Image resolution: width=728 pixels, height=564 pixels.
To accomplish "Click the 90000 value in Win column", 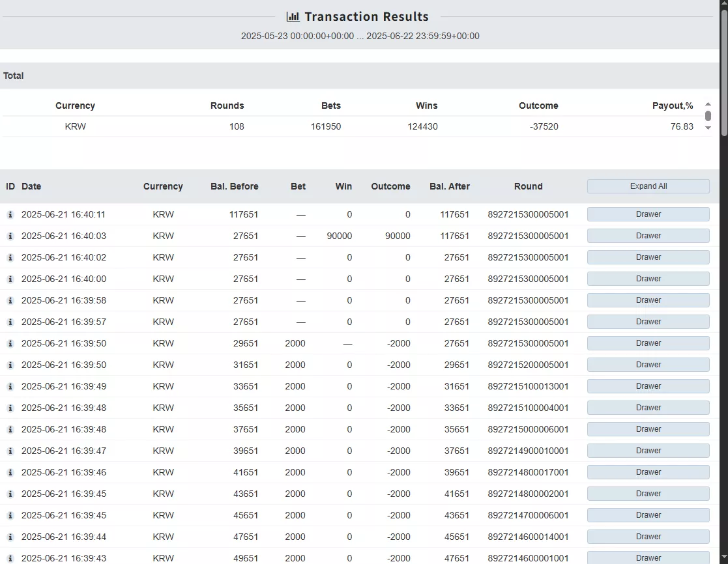I will [339, 236].
